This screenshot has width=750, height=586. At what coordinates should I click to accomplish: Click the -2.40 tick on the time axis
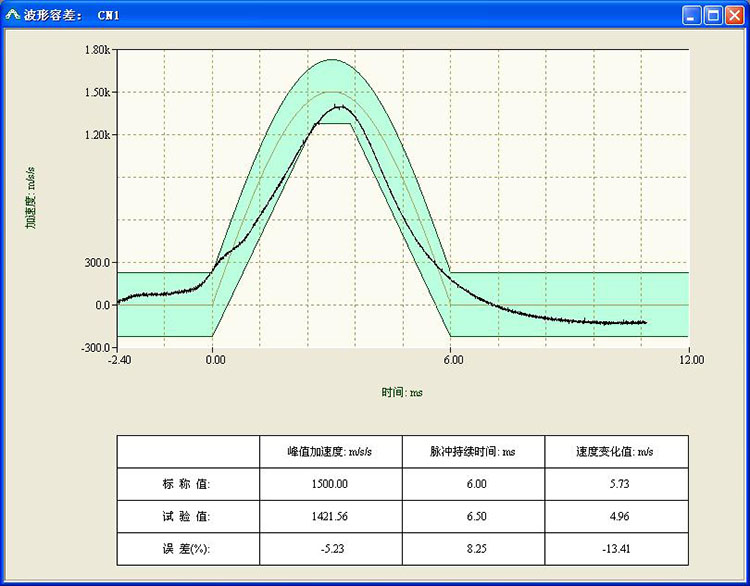coord(117,359)
